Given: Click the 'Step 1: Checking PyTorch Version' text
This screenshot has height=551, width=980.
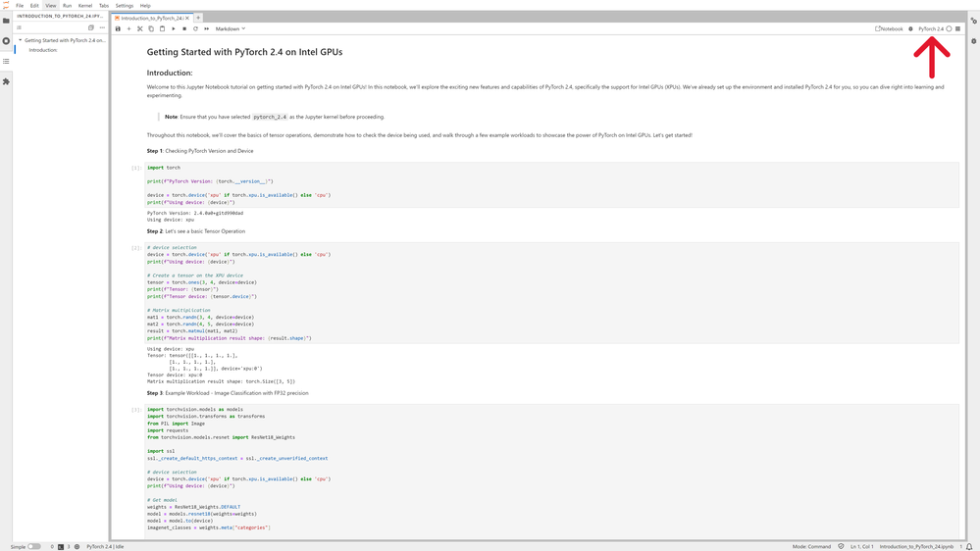Looking at the screenshot, I should 200,151.
